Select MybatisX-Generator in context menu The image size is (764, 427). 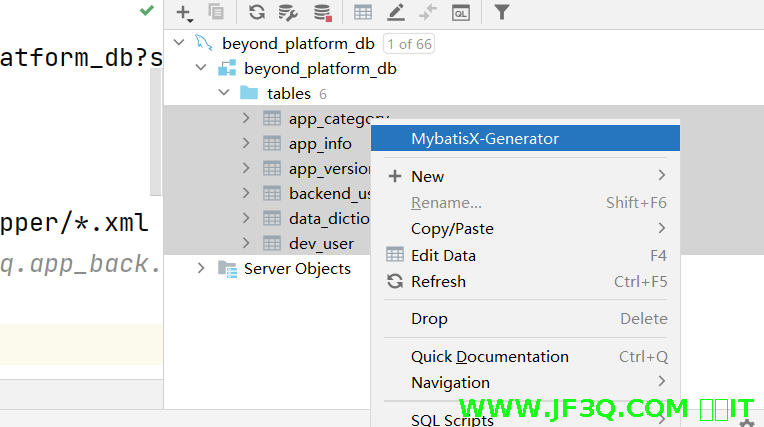485,138
